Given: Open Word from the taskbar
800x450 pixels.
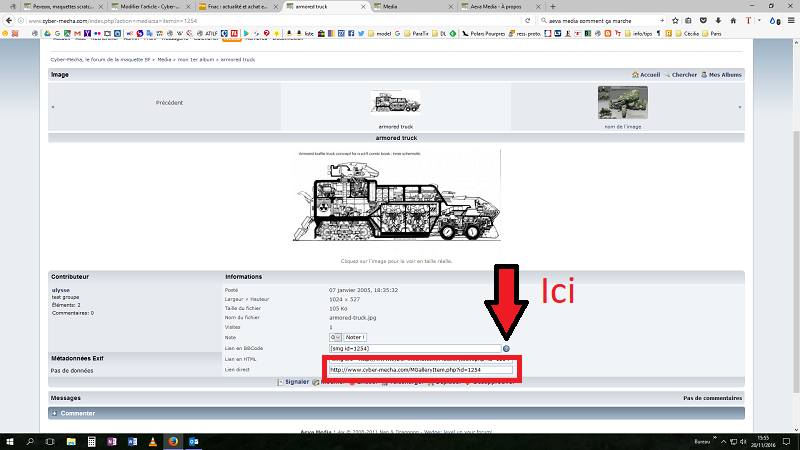Looking at the screenshot, I should click(x=132, y=441).
